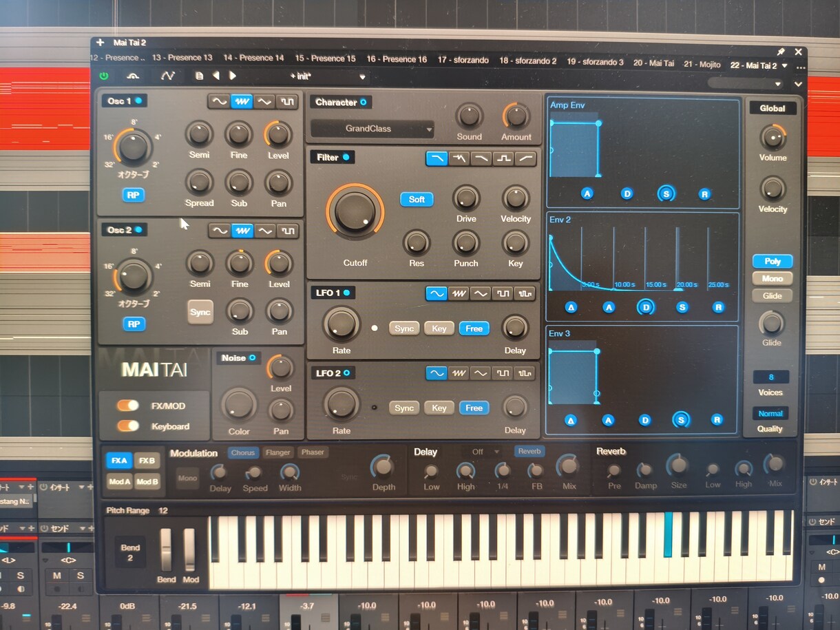Select sawtooth shape for LFO 1
Viewport: 840px width, 630px height.
459,293
